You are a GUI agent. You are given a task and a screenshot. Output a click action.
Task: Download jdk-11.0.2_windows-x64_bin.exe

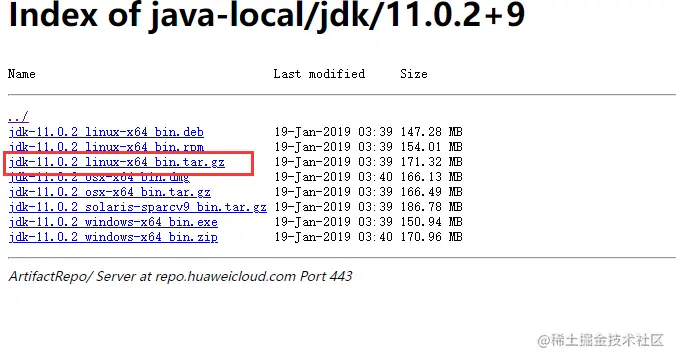113,222
